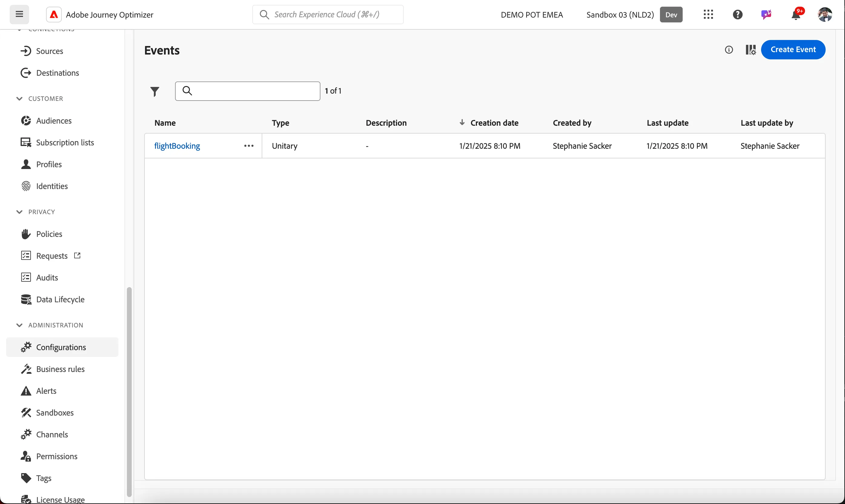Open Destinations in sidebar
The image size is (845, 504).
50,73
